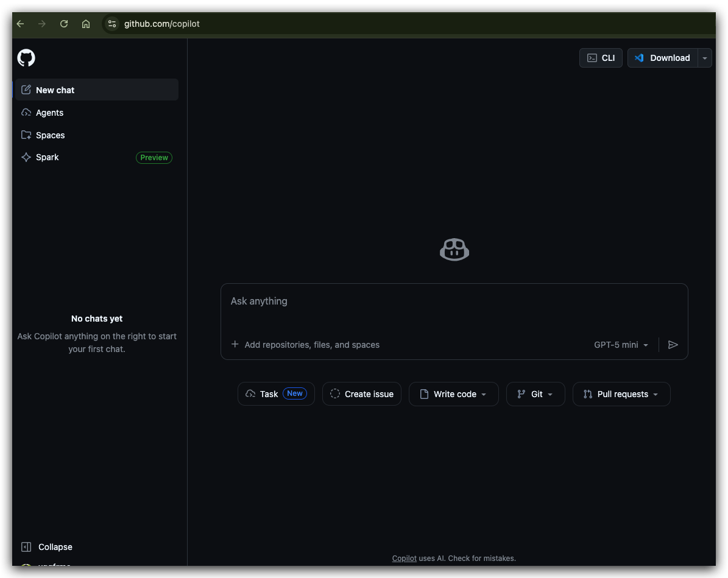Click the send message arrow icon
728x578 pixels.
(673, 345)
